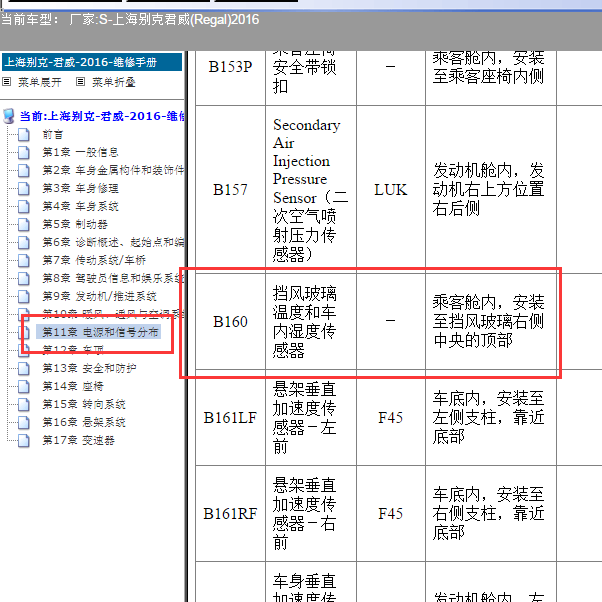Open 第7章 传动系统/车桥
This screenshot has width=602, height=602.
pyautogui.click(x=94, y=260)
